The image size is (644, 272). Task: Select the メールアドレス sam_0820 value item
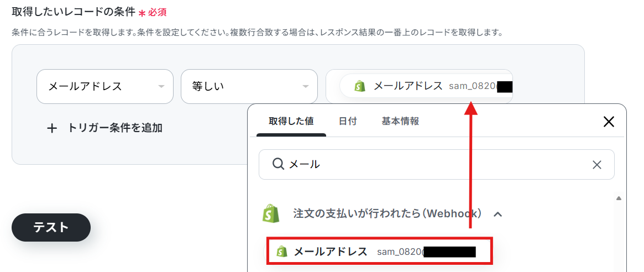pos(380,250)
